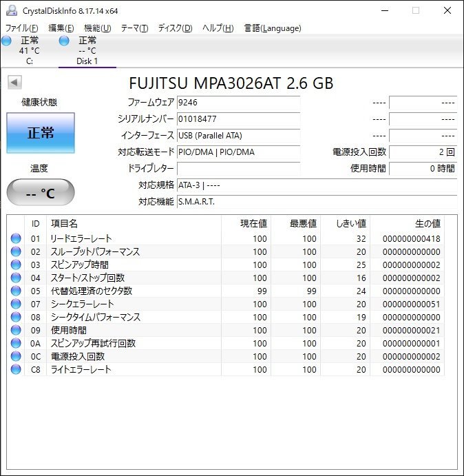This screenshot has height=476, width=464.
Task: Open the 言語(Language) menu
Action: point(273,28)
